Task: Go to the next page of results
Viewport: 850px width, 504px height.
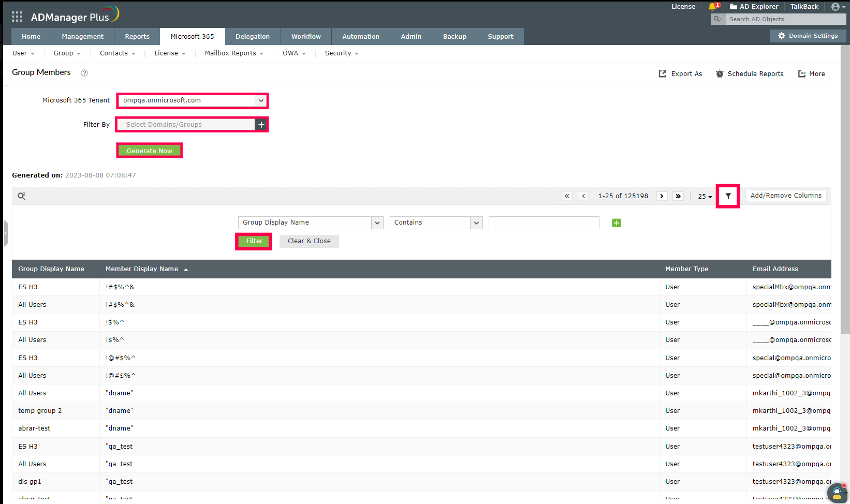Action: 662,196
